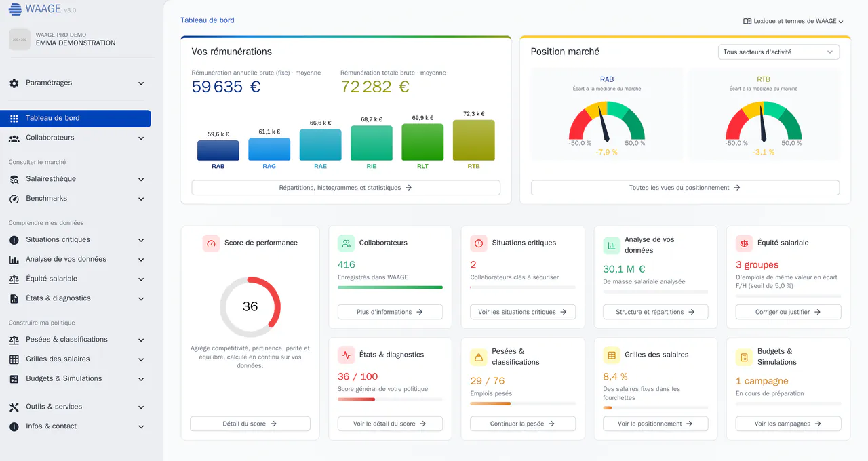Expand the États & diagnostics sidebar chevron
Viewport: 868px width, 461px height.
141,299
